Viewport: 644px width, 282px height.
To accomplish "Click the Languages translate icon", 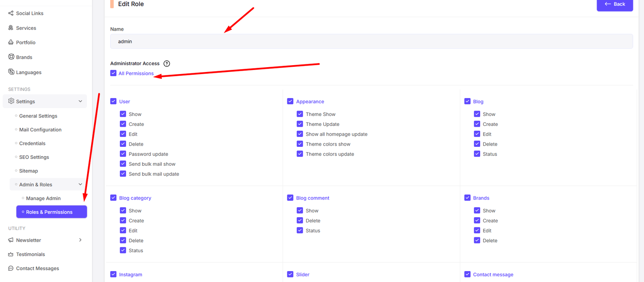I will pos(11,72).
